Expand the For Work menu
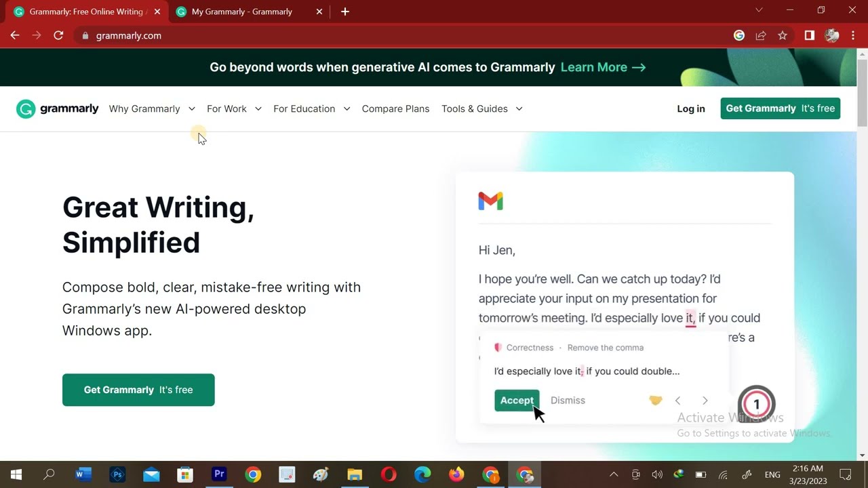The height and width of the screenshot is (488, 868). pos(234,108)
